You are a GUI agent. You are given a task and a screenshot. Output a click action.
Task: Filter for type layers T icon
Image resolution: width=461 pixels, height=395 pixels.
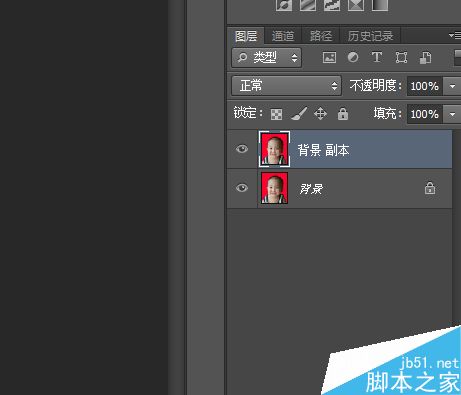(x=377, y=57)
